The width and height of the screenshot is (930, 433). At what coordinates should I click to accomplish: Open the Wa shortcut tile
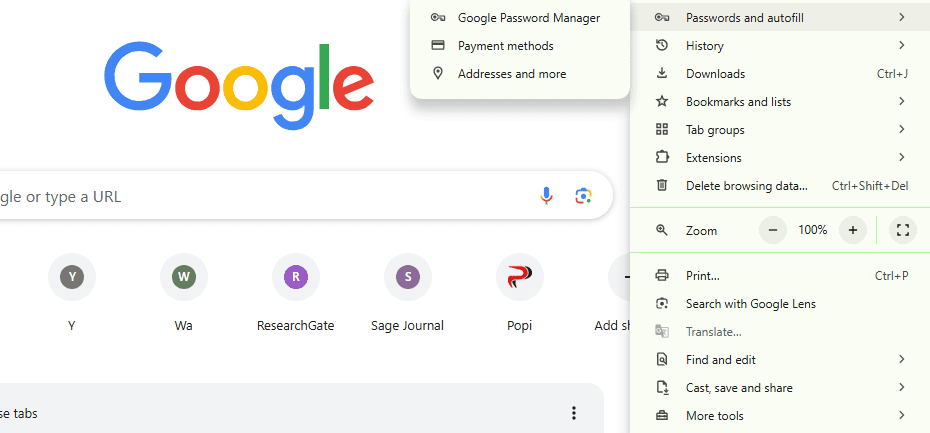tap(183, 294)
